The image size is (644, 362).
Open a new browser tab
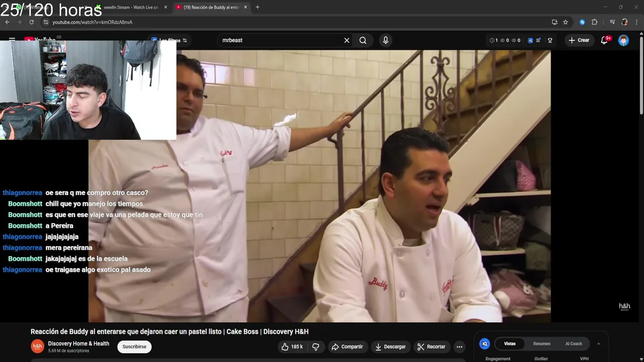(258, 8)
